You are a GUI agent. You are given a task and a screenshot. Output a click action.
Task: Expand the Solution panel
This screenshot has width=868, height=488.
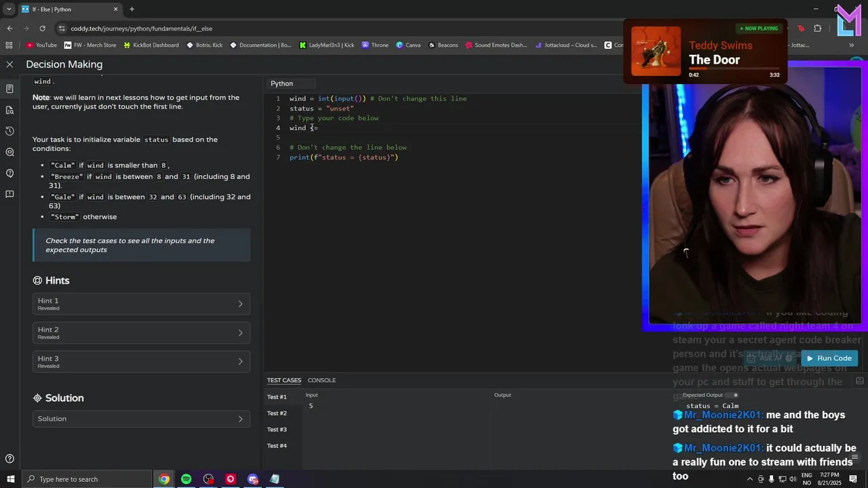coord(141,419)
